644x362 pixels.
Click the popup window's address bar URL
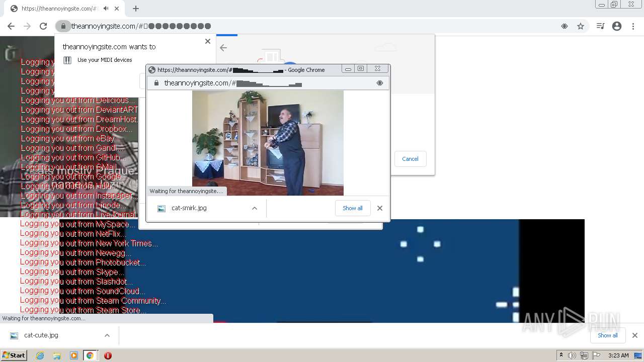coord(233,83)
